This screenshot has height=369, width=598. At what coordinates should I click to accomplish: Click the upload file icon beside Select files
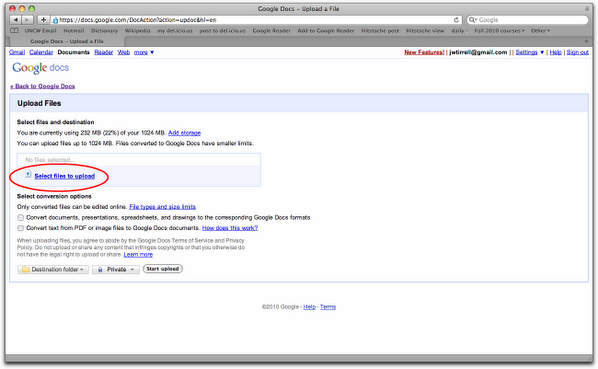pos(28,175)
